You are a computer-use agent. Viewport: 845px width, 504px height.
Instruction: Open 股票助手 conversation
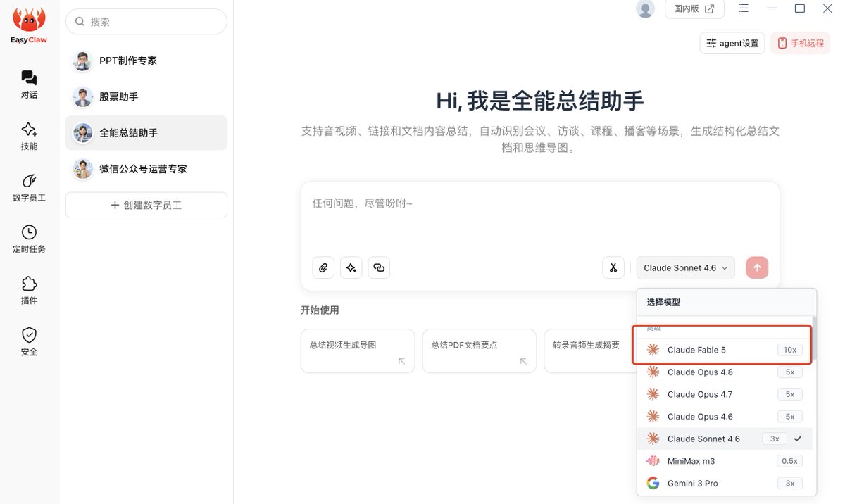pyautogui.click(x=146, y=97)
